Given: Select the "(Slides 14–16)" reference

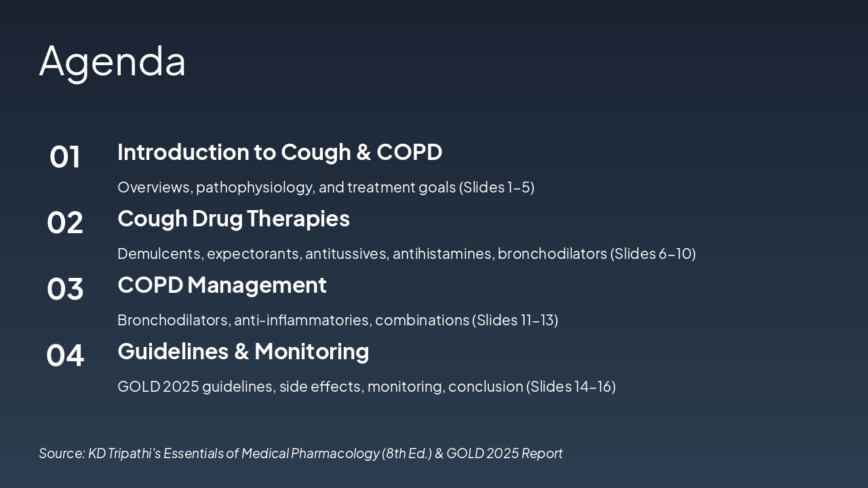Looking at the screenshot, I should [x=571, y=386].
